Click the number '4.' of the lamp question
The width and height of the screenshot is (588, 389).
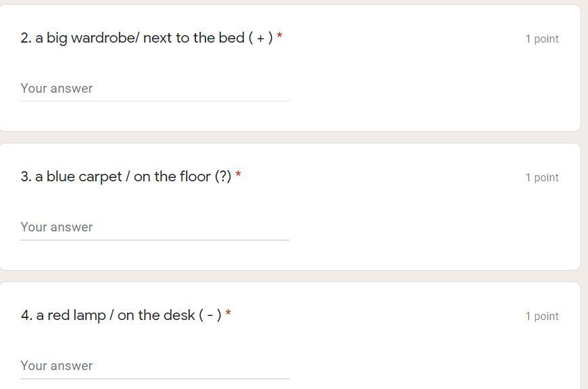coord(27,316)
